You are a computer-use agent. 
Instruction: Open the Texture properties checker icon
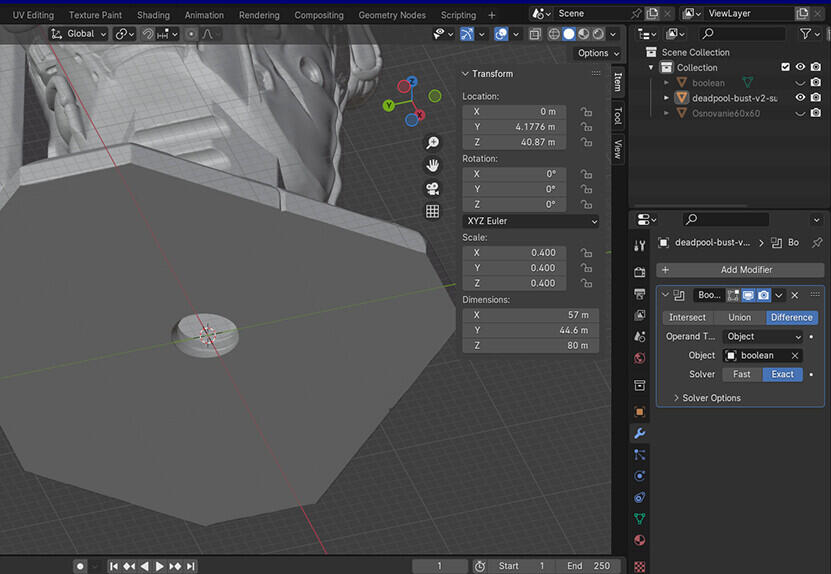point(640,566)
